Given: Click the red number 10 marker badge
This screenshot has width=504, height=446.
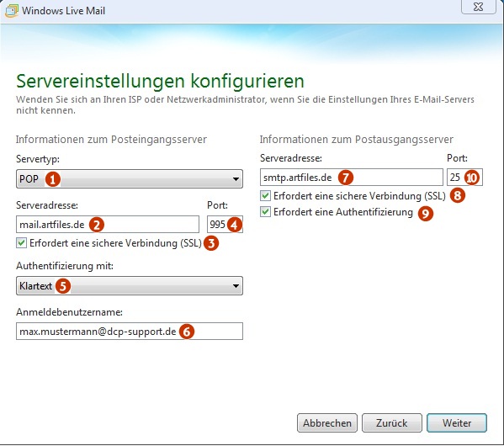Looking at the screenshot, I should click(472, 178).
